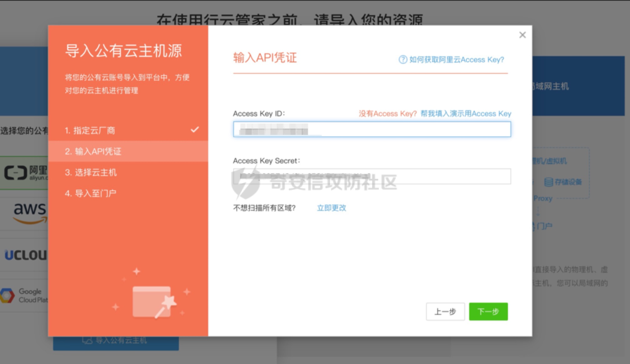Click 帮我填入演示用Access Key link
Viewport: 630px width, 364px height.
pos(466,114)
